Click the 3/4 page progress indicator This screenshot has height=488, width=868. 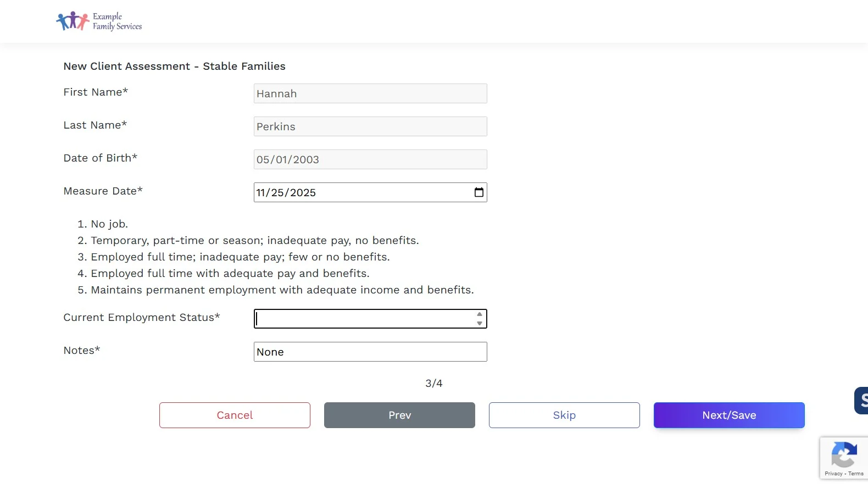pyautogui.click(x=433, y=383)
